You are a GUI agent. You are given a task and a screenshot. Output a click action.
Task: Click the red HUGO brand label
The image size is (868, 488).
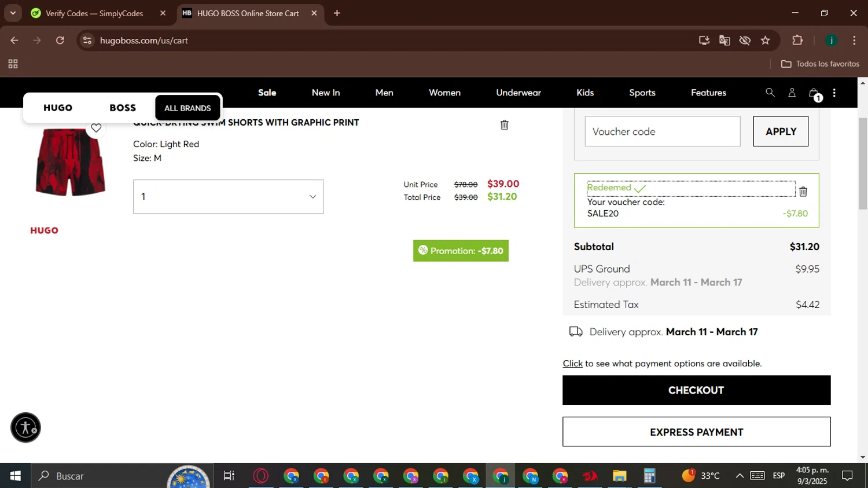(x=44, y=230)
